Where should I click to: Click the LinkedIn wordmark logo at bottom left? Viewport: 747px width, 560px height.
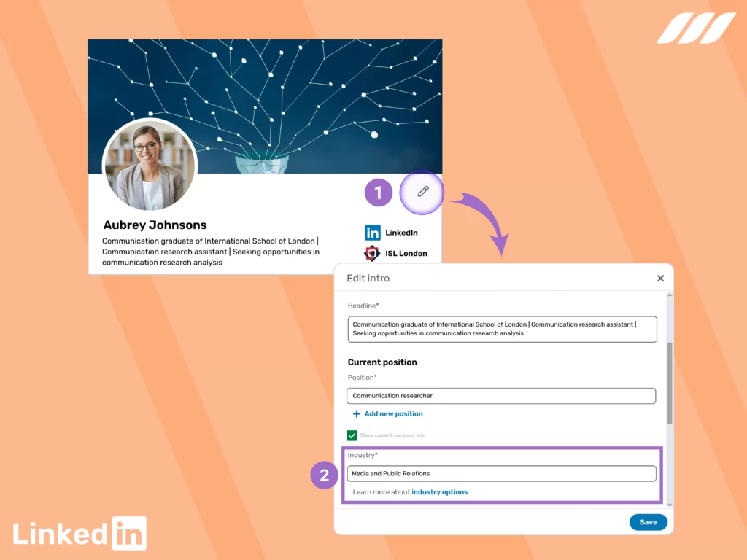[x=80, y=532]
